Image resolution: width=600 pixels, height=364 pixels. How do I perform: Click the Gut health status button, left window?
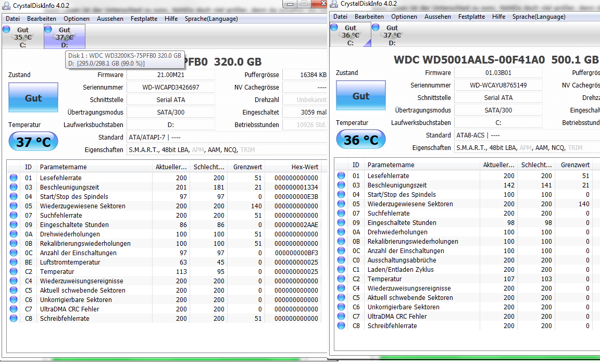tap(33, 97)
